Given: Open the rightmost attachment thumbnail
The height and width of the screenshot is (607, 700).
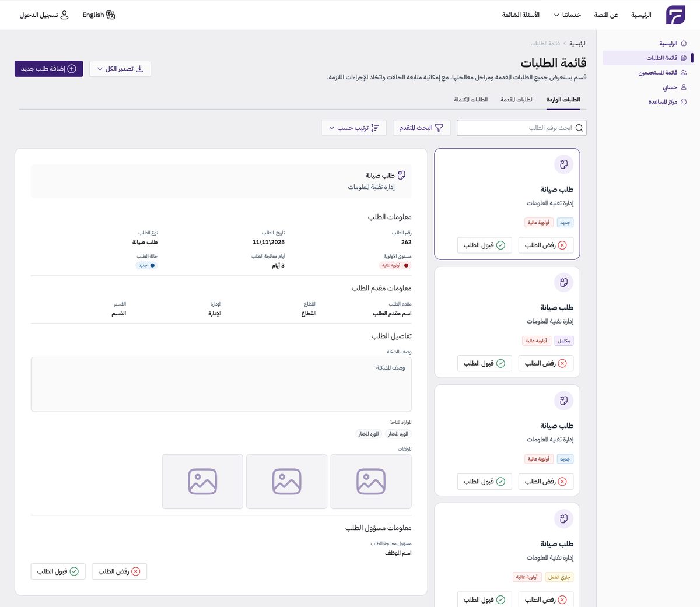Looking at the screenshot, I should click(x=371, y=482).
